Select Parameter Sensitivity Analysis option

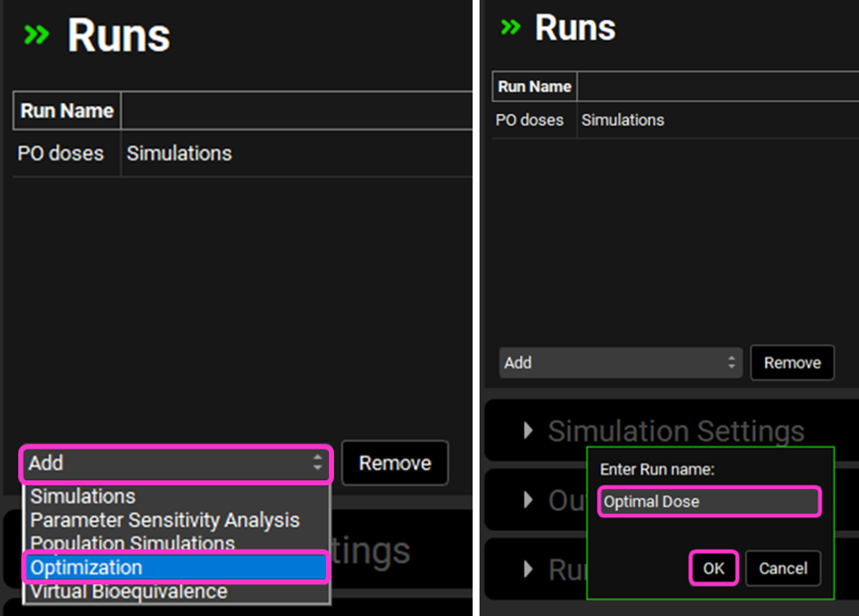coord(164,520)
